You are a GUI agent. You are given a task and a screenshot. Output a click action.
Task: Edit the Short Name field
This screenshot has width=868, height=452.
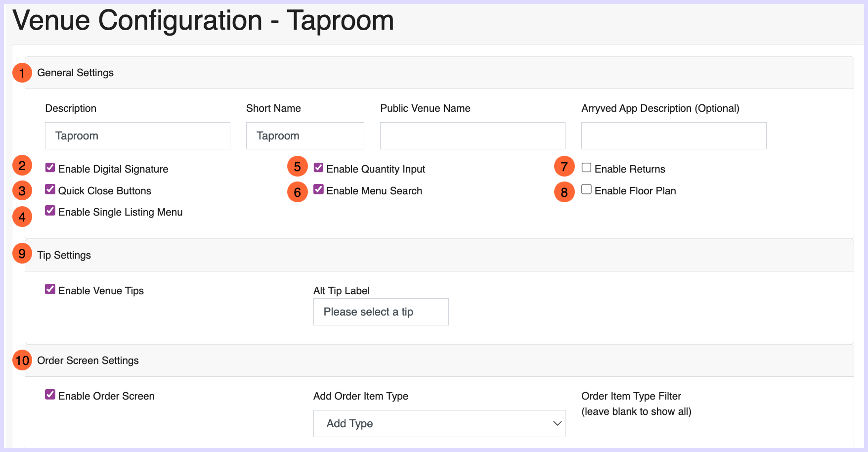click(x=305, y=136)
